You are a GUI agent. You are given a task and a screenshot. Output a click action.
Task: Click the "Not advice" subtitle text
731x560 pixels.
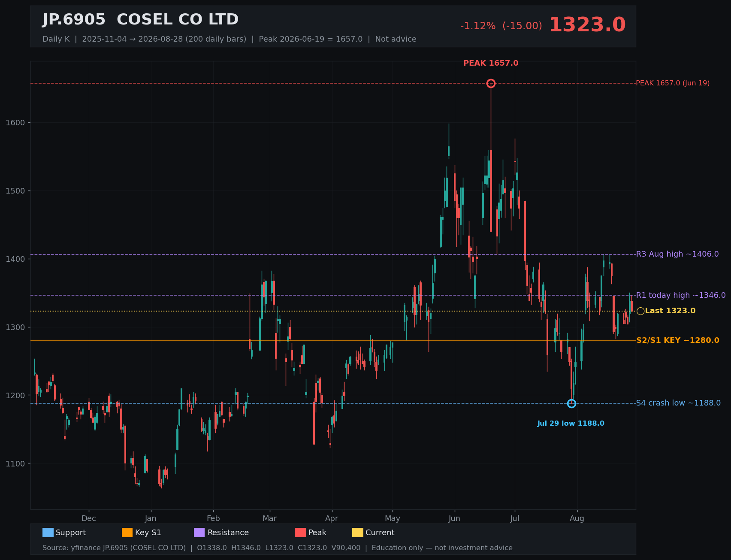396,39
